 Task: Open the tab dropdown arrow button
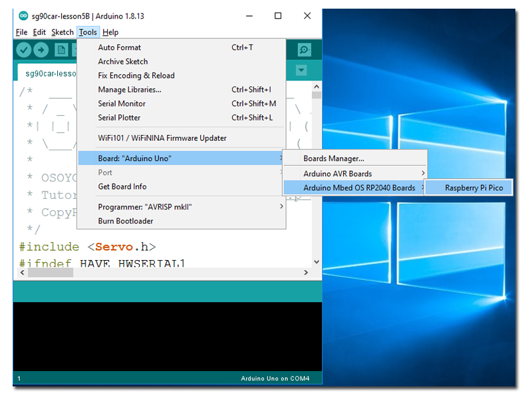tap(301, 70)
